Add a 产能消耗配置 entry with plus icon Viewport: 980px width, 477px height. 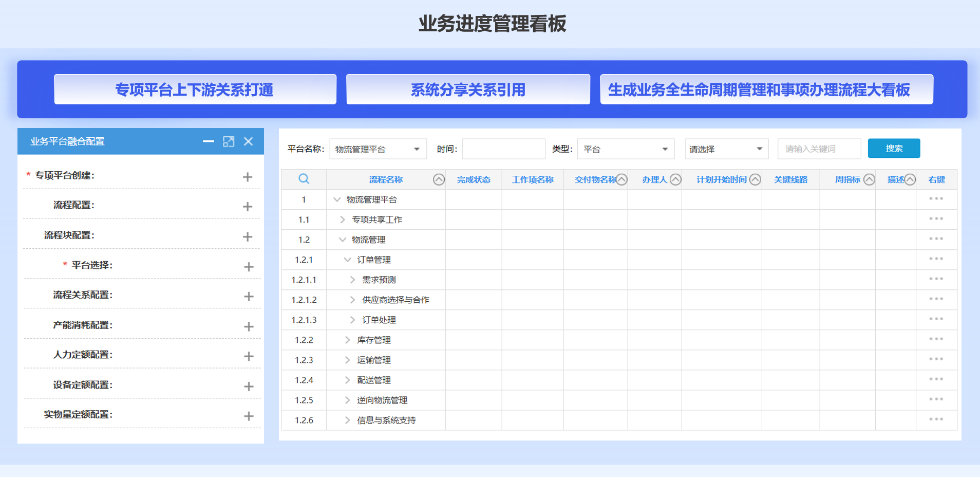(249, 327)
